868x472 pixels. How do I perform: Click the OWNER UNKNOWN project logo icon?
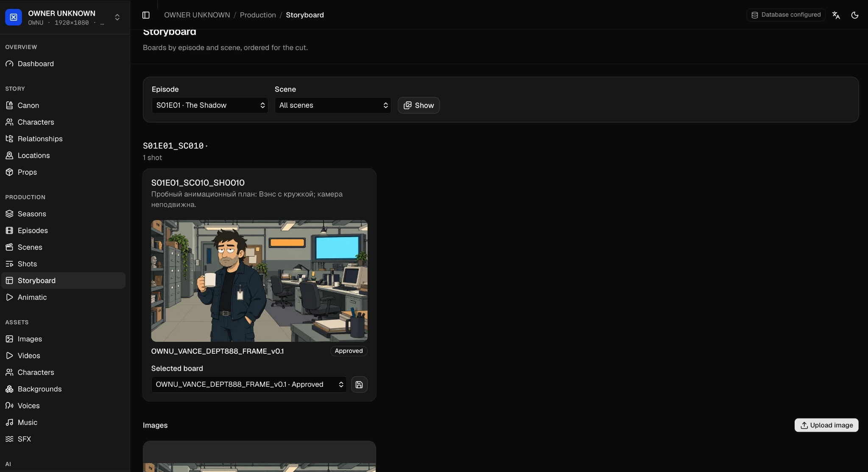pyautogui.click(x=14, y=17)
